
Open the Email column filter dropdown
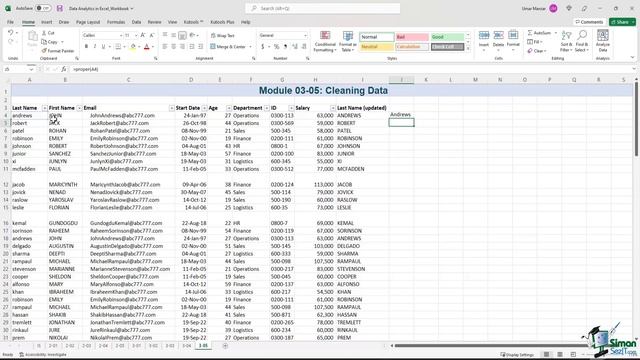171,108
